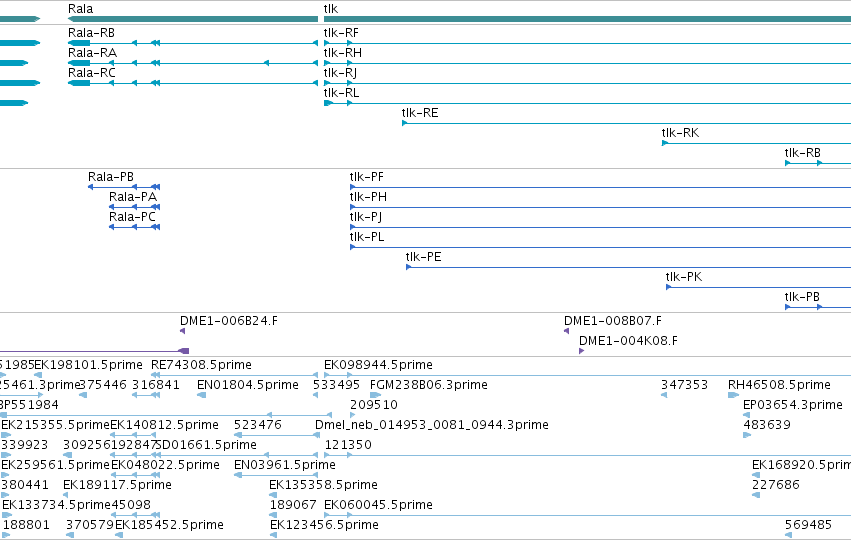Click the feature labeled 483639
The width and height of the screenshot is (851, 540).
747,435
